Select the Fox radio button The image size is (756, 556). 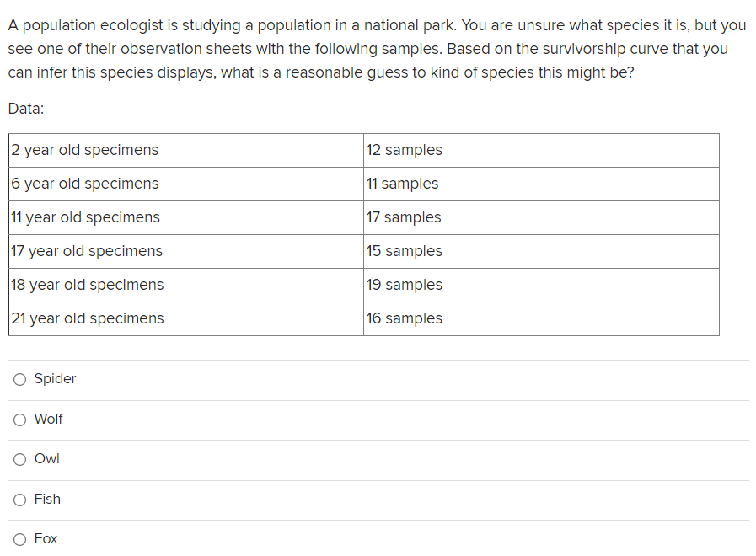[x=19, y=539]
